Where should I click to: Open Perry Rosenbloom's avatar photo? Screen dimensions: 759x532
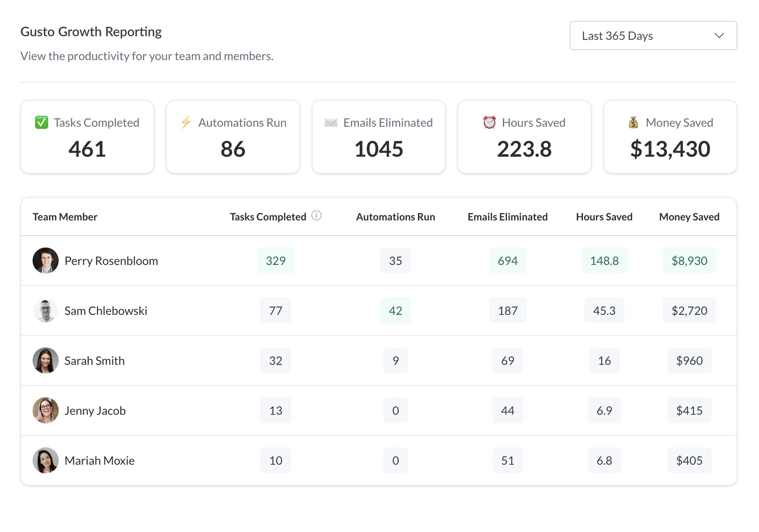click(46, 260)
